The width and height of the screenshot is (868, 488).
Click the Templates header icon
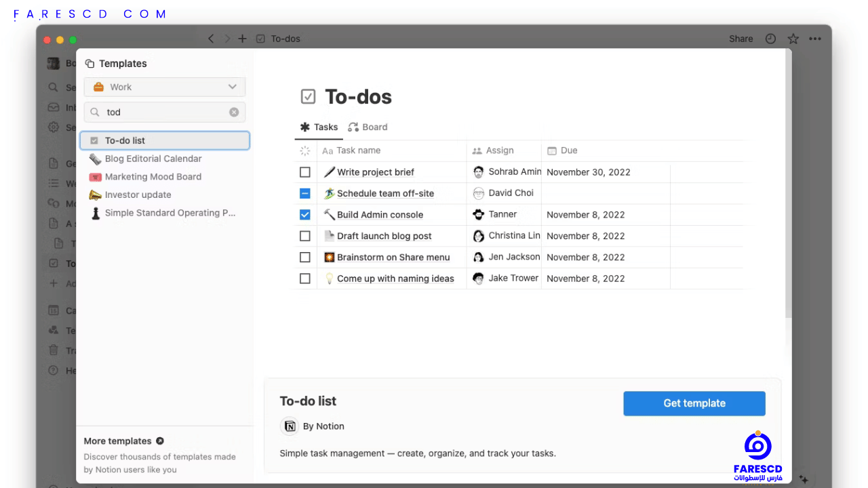tap(90, 64)
